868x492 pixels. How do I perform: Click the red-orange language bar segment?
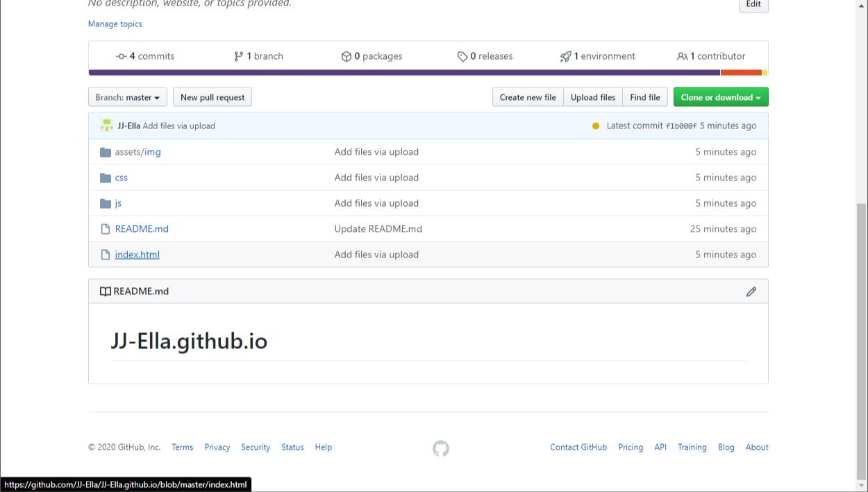[x=741, y=72]
